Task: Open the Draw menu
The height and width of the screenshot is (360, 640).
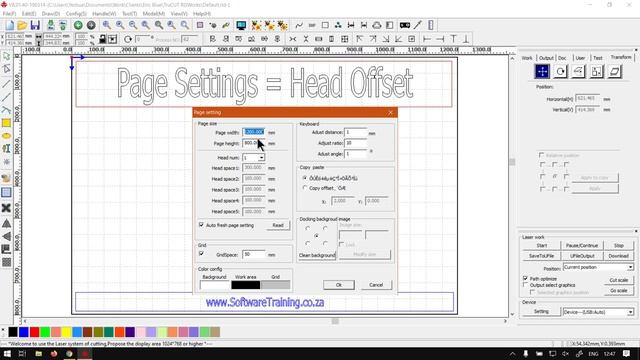Action: tap(51, 13)
